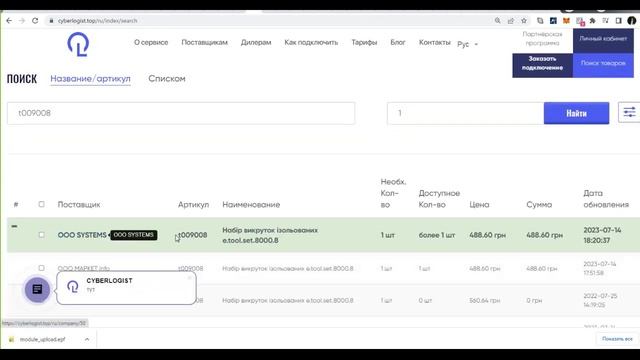Open the CYBERLOGIST chat message bubble
Image resolution: width=640 pixels, height=360 pixels.
pos(126,288)
